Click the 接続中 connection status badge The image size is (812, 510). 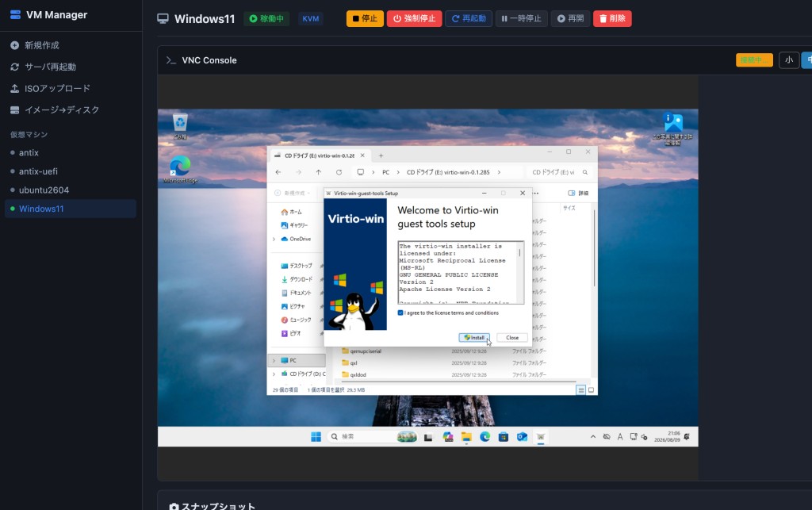coord(754,60)
